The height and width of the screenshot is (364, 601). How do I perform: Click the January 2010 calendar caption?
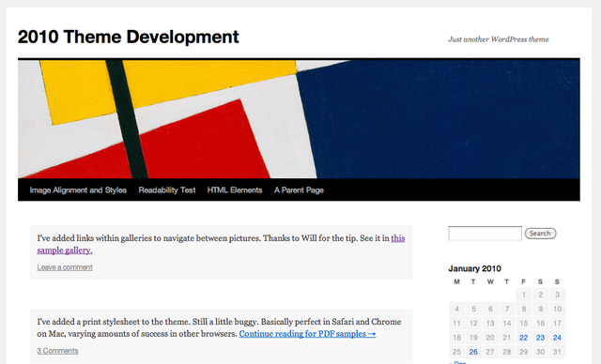[474, 268]
